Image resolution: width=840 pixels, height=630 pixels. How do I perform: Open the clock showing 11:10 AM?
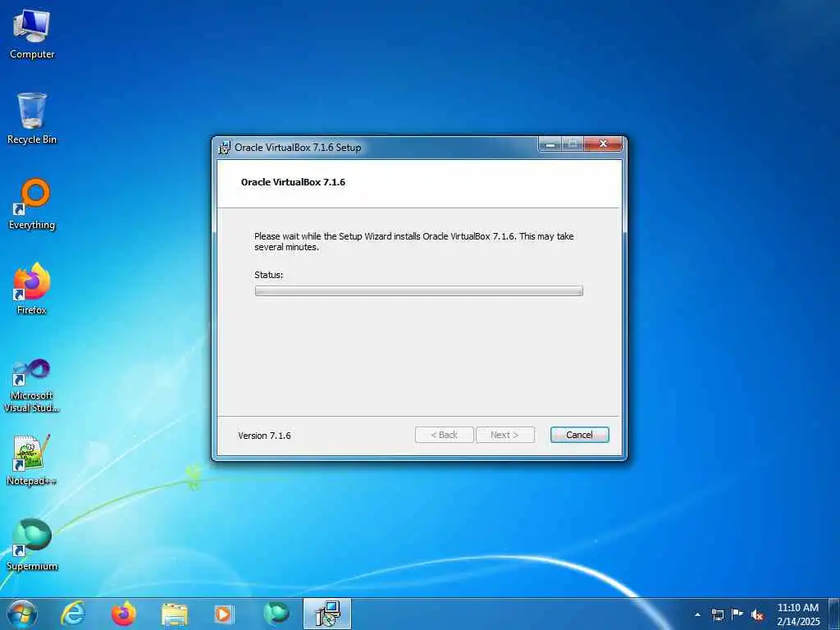click(x=798, y=614)
